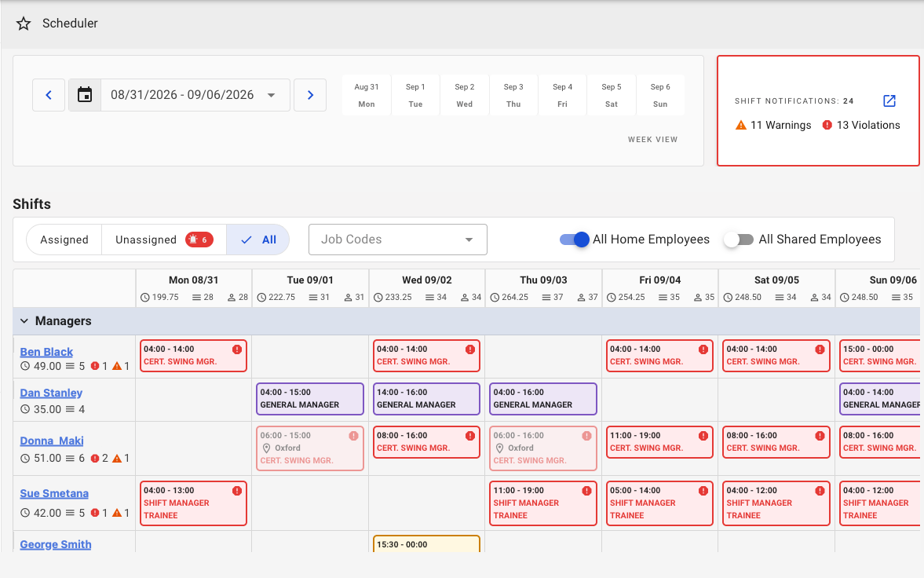Open George Smith's 15:30 - 00:00 Wednesday shift
This screenshot has height=578, width=924.
point(426,543)
